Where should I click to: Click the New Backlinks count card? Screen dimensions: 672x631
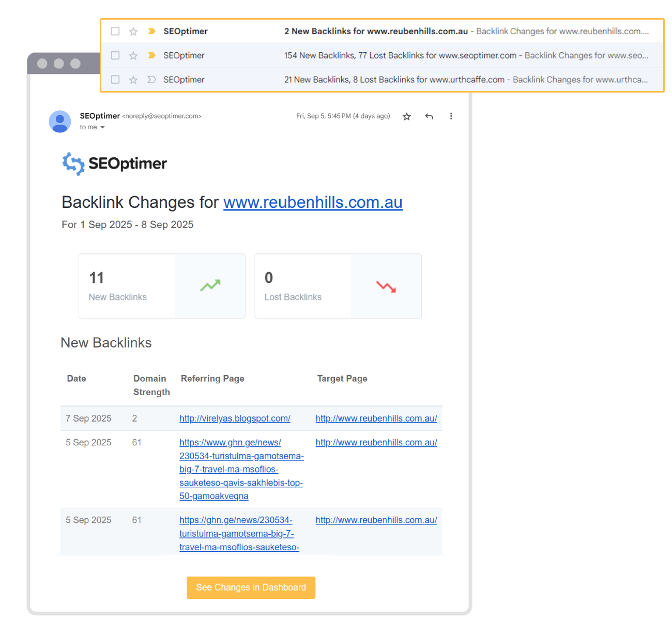(x=162, y=286)
